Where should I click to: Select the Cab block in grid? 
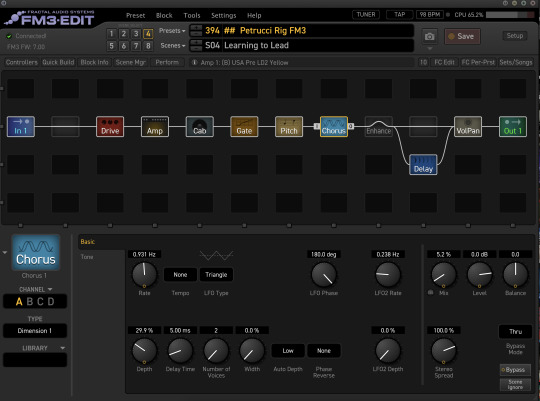(x=199, y=126)
